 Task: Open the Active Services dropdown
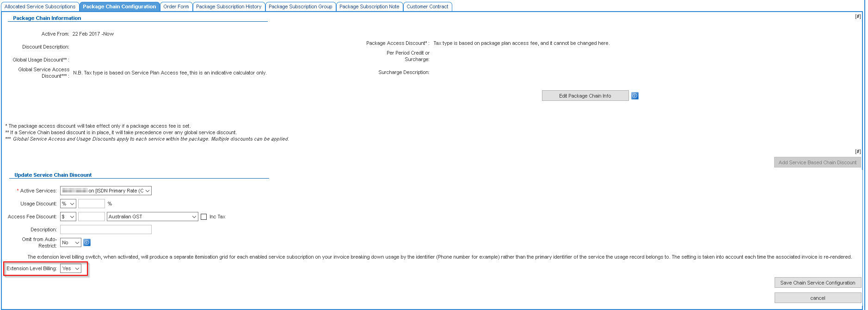pyautogui.click(x=106, y=191)
